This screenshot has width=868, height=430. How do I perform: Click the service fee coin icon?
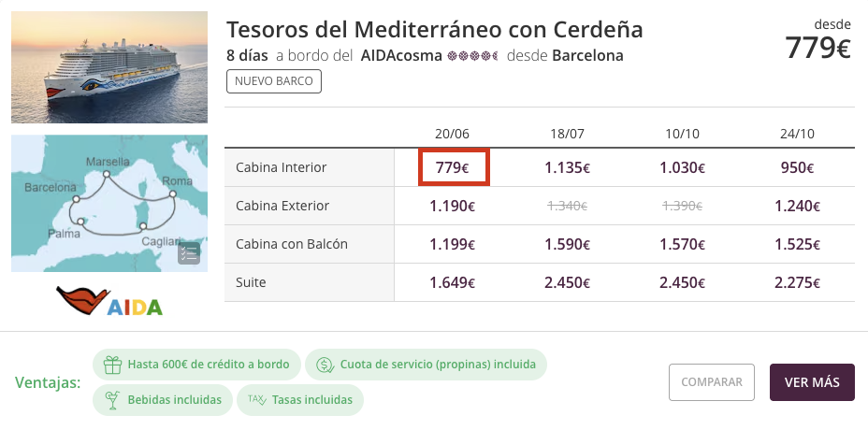pos(325,365)
